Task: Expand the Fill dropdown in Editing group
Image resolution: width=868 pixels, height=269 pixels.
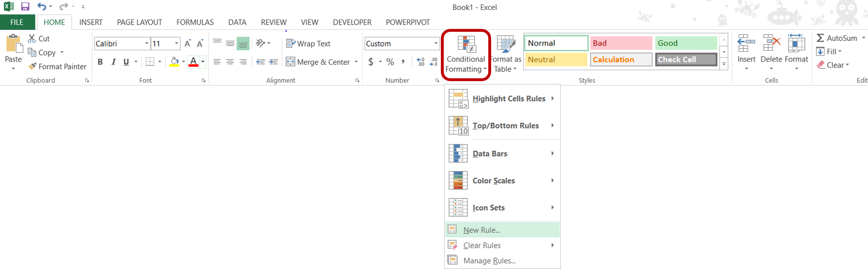Action: click(x=840, y=51)
